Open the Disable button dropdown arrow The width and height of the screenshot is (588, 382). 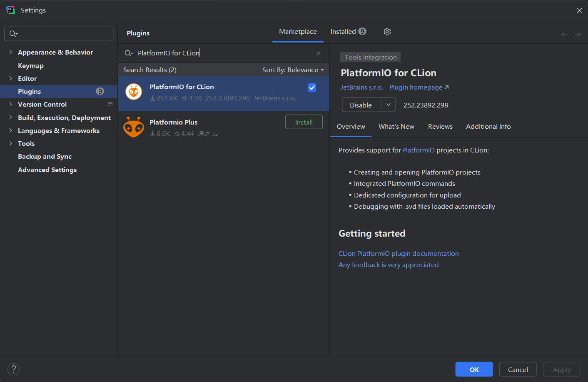389,105
